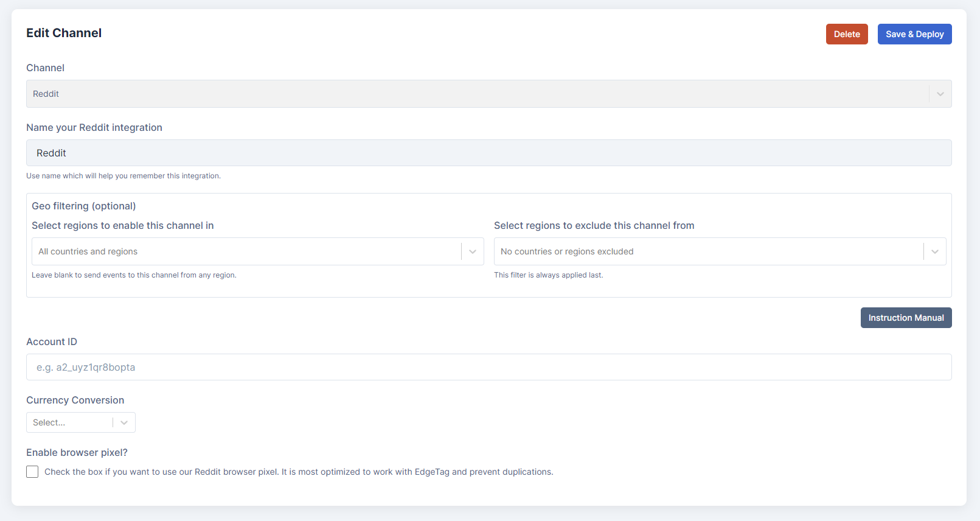Click the 'Name your Reddit integration' label
980x521 pixels.
pos(94,127)
